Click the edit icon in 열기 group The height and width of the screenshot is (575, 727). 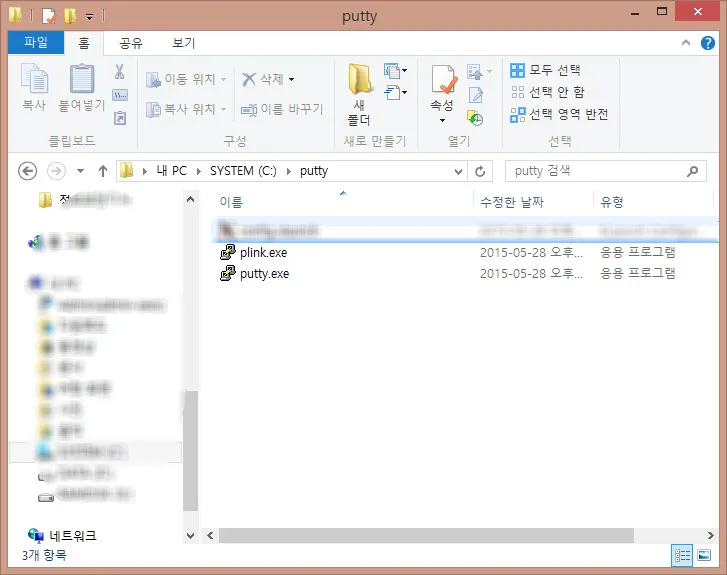[x=475, y=95]
